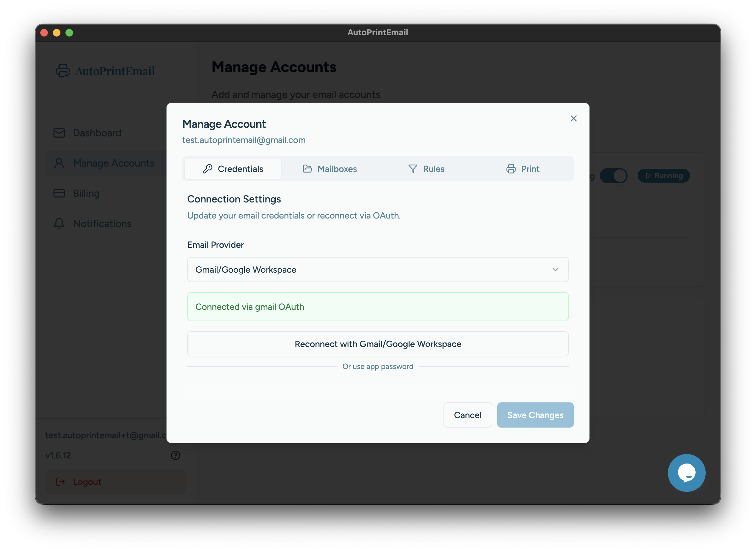Switch to the Mailboxes tab
The width and height of the screenshot is (756, 551).
[x=330, y=169]
